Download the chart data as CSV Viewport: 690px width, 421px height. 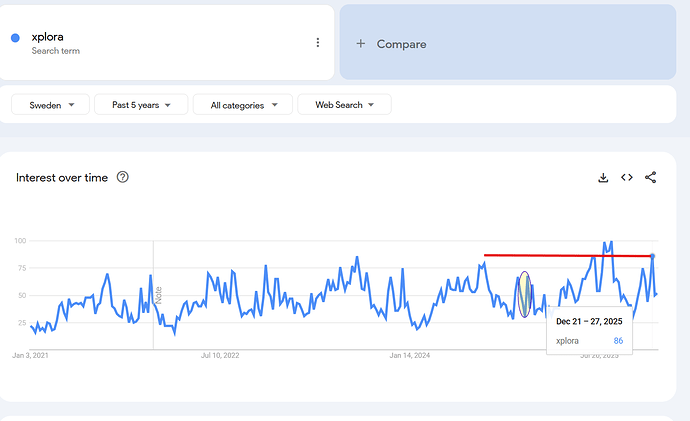pos(603,178)
